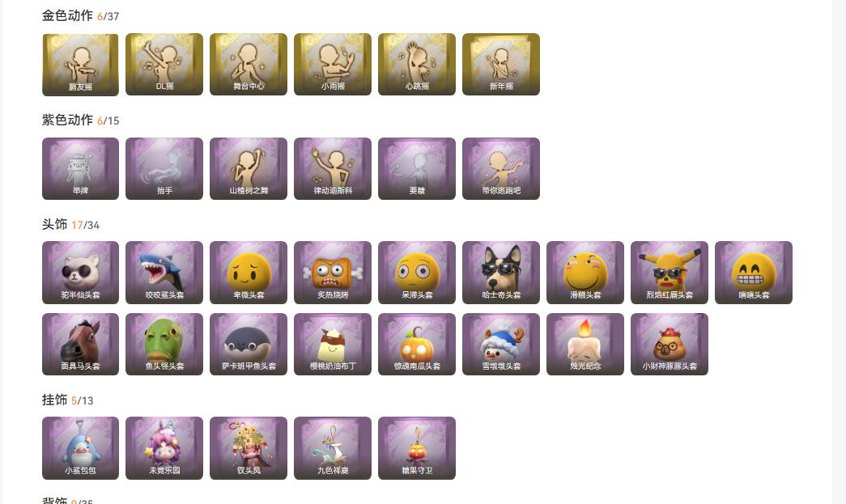Select the 哈士奇头套 husky headwear
Screen dimensions: 846x504
pos(501,273)
